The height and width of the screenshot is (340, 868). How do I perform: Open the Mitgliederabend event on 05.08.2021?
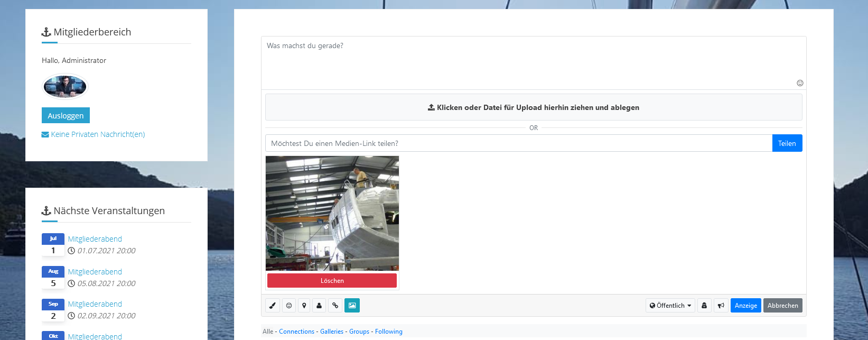(95, 272)
